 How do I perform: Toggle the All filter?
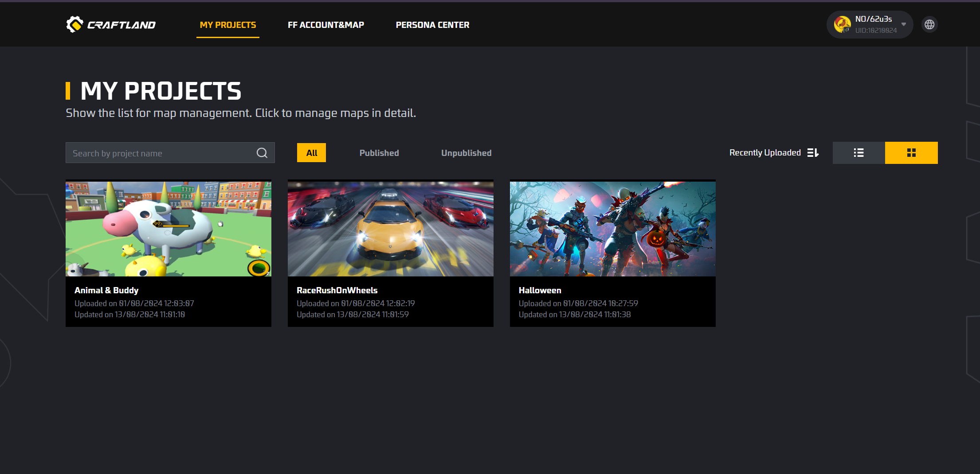[x=311, y=152]
